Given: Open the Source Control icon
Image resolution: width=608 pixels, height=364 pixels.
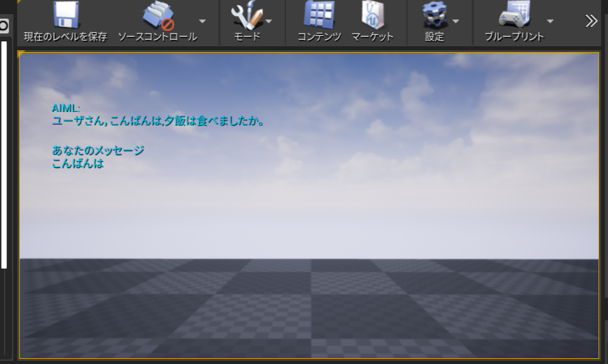Looking at the screenshot, I should pyautogui.click(x=158, y=15).
